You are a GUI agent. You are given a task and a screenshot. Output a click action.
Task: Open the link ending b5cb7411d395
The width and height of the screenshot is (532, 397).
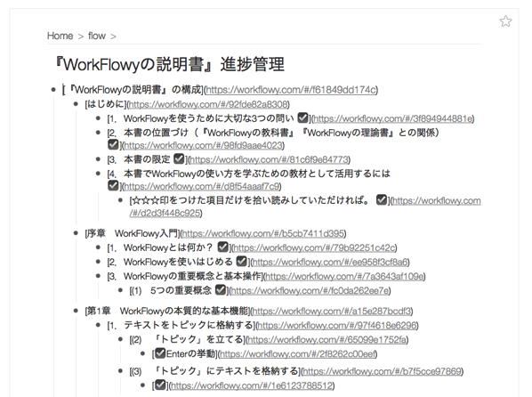(x=263, y=233)
